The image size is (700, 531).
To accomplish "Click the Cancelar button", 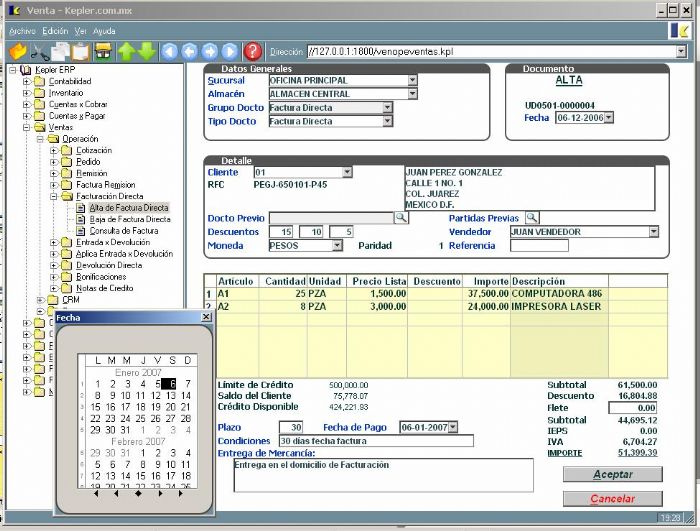I will pyautogui.click(x=612, y=498).
